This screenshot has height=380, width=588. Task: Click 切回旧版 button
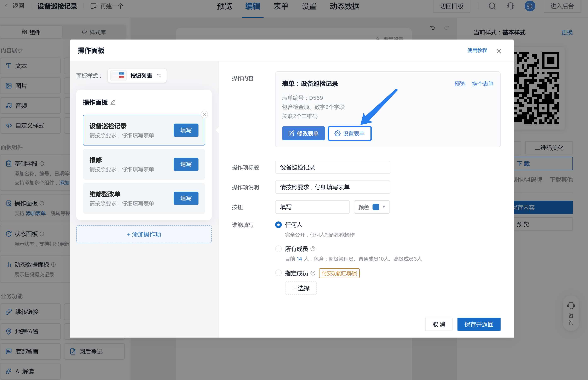pos(451,6)
